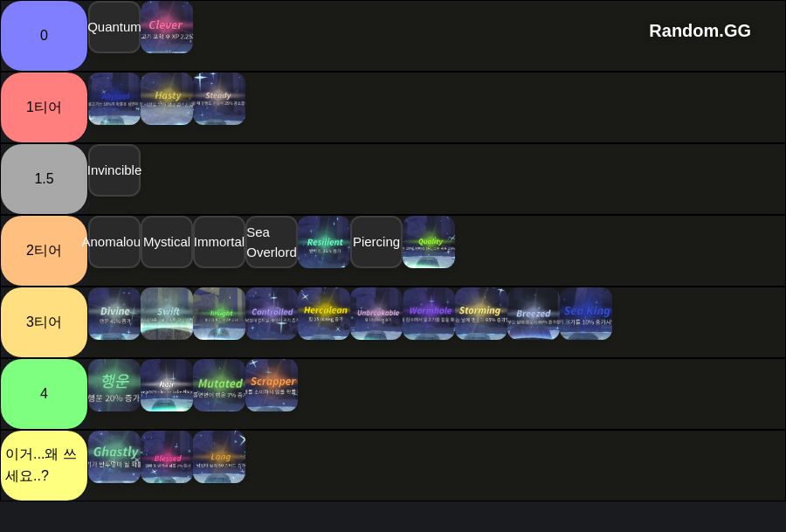This screenshot has width=786, height=532.
Task: Click the 행운 enchant tile
Action: 114,385
